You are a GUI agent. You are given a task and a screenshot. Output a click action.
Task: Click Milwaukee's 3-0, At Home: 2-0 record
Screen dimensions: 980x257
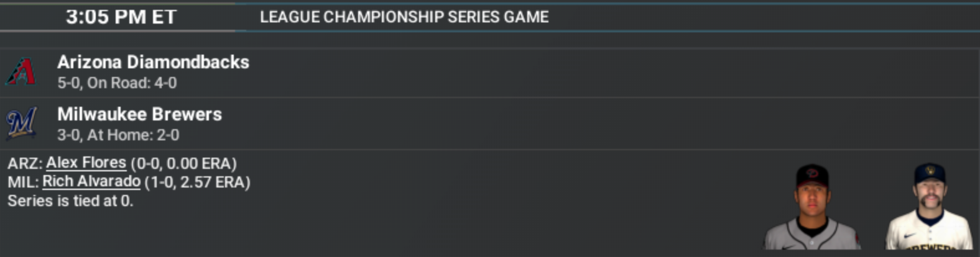(x=118, y=135)
